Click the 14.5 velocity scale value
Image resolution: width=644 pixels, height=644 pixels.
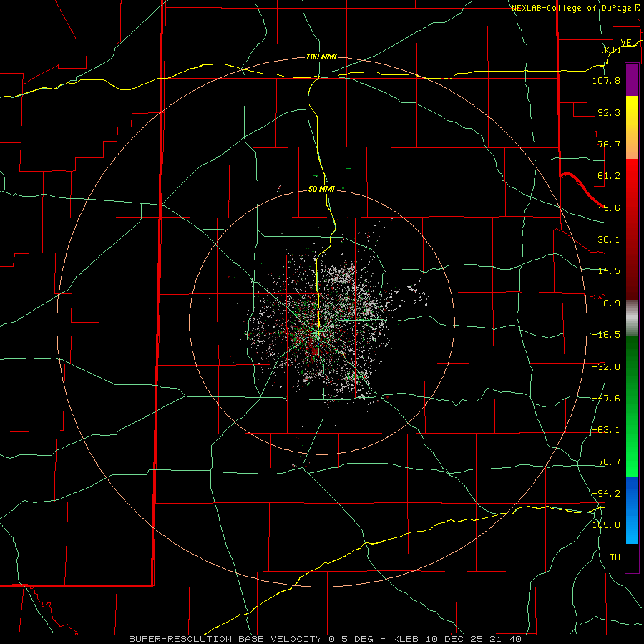pos(609,271)
